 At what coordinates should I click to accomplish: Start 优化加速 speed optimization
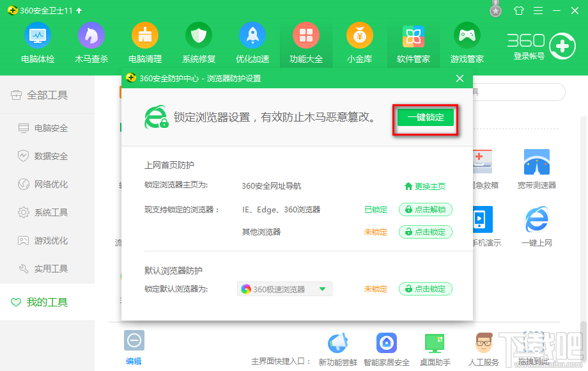[252, 42]
